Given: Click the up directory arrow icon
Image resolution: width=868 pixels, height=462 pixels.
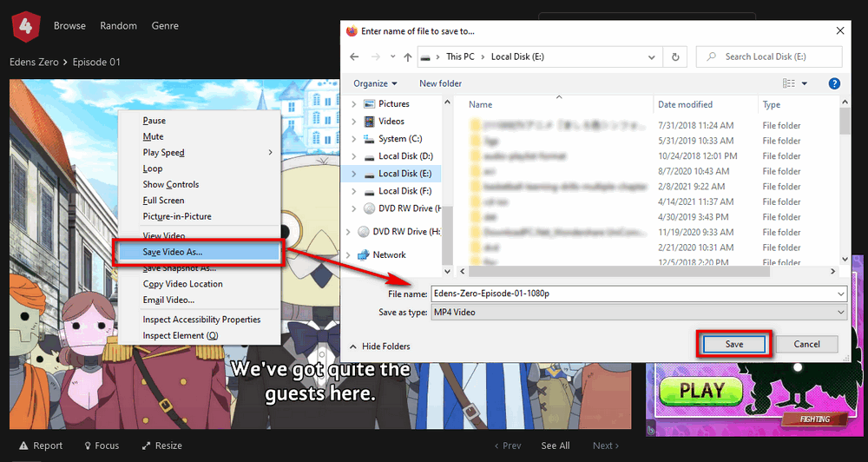Looking at the screenshot, I should (407, 57).
